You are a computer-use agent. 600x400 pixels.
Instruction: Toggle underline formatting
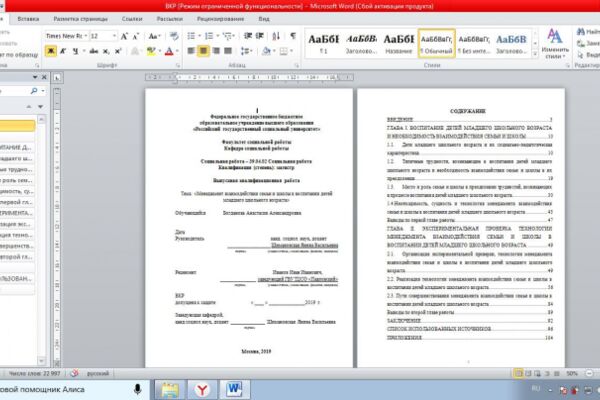(x=75, y=51)
